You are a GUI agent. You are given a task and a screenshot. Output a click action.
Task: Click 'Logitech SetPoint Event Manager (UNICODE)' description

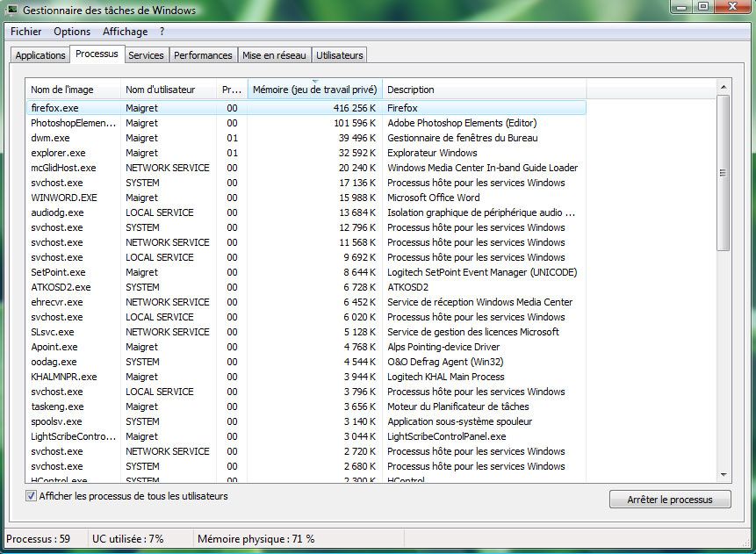tap(482, 272)
